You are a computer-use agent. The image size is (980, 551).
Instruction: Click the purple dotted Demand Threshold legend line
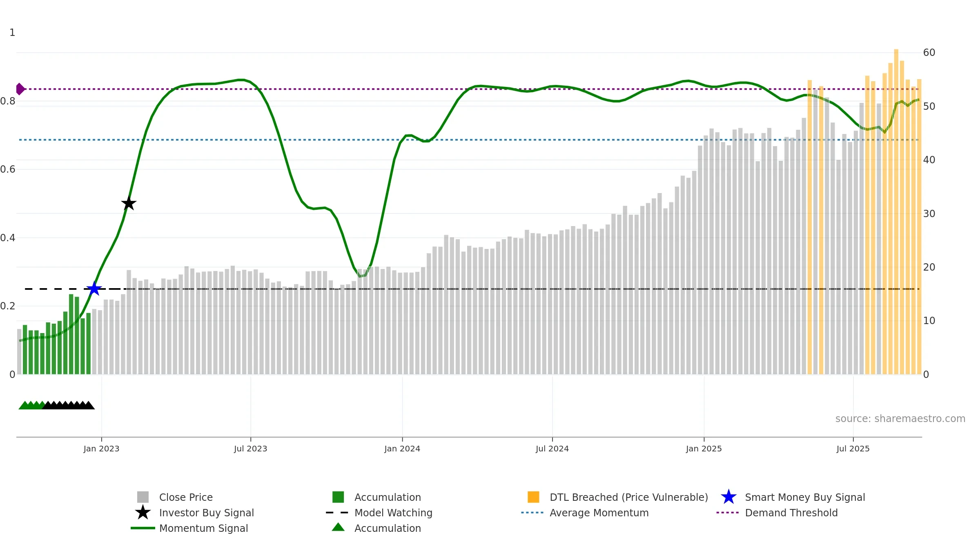click(728, 513)
